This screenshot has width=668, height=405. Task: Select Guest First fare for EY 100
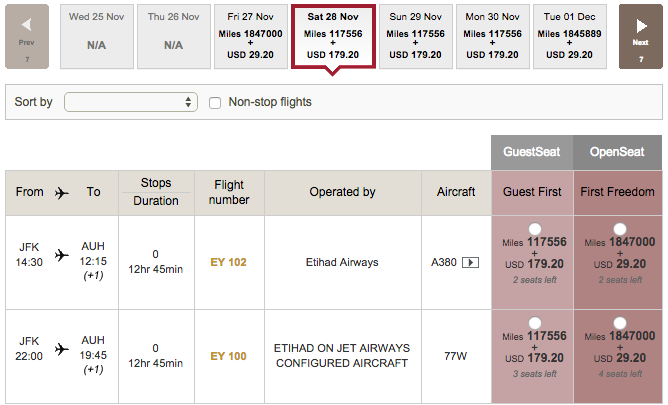pos(535,323)
